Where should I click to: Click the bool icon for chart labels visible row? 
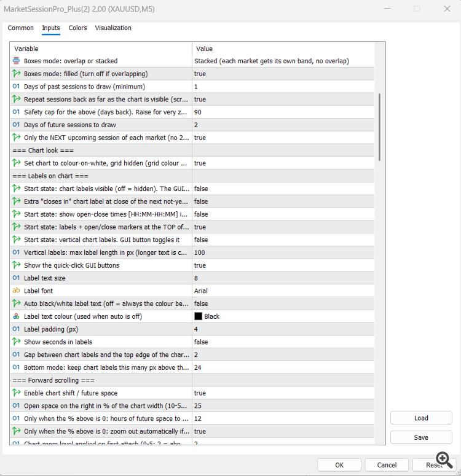[x=16, y=189]
